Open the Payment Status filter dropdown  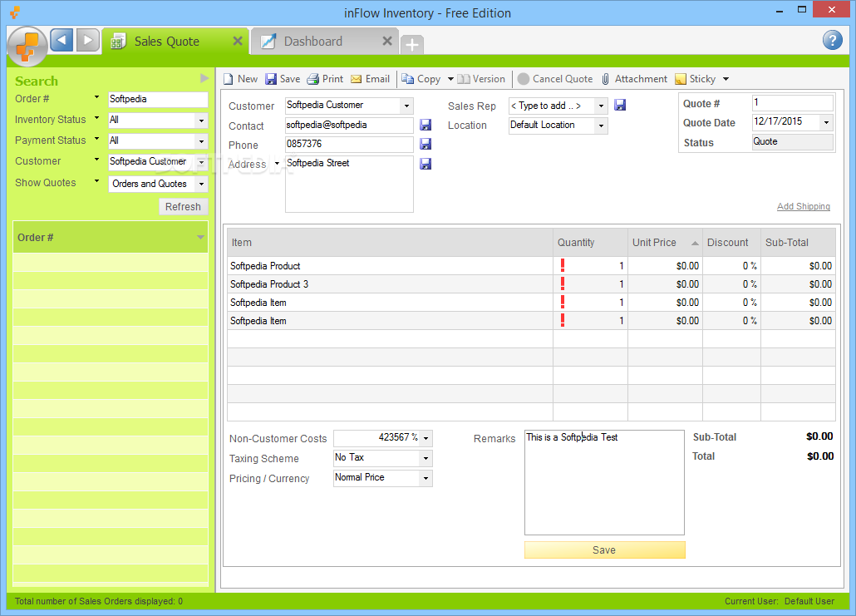tap(201, 141)
